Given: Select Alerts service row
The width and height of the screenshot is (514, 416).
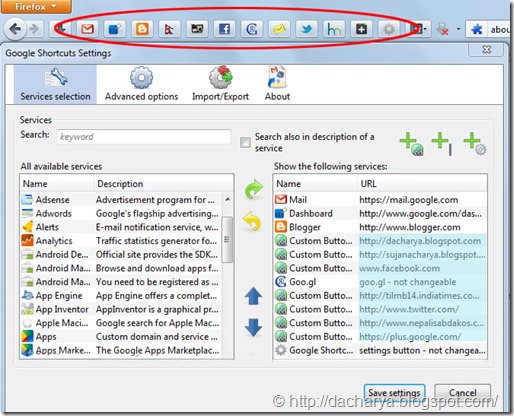Looking at the screenshot, I should (x=121, y=227).
